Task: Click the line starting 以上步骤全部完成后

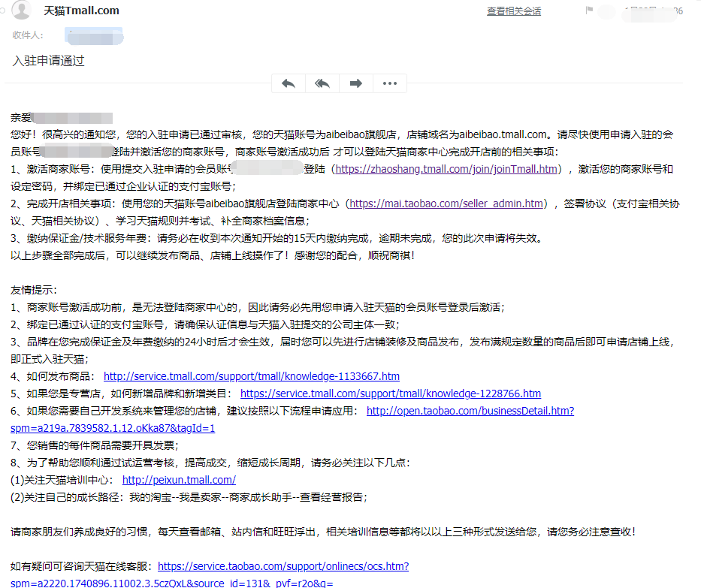Action: click(x=213, y=255)
